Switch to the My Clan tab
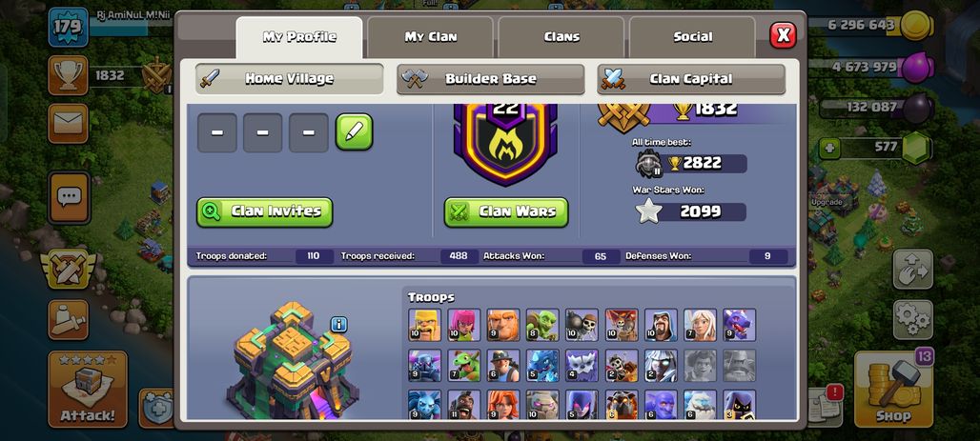The height and width of the screenshot is (441, 980). click(430, 37)
